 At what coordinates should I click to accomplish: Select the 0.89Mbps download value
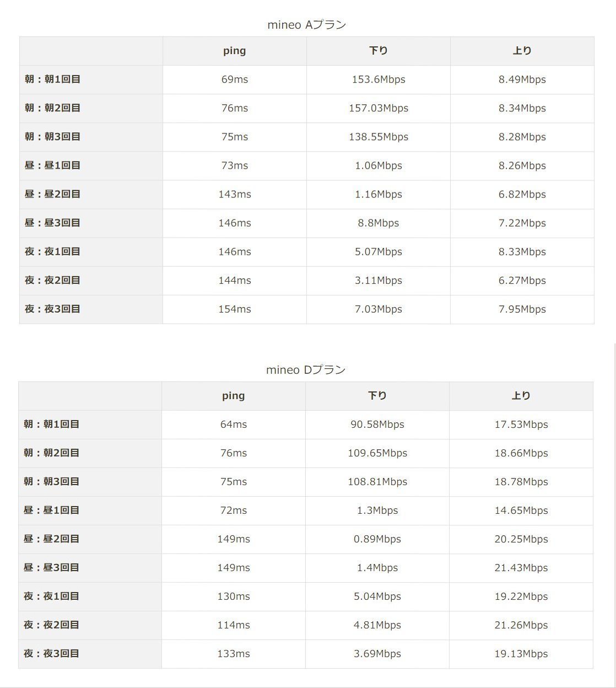click(377, 539)
